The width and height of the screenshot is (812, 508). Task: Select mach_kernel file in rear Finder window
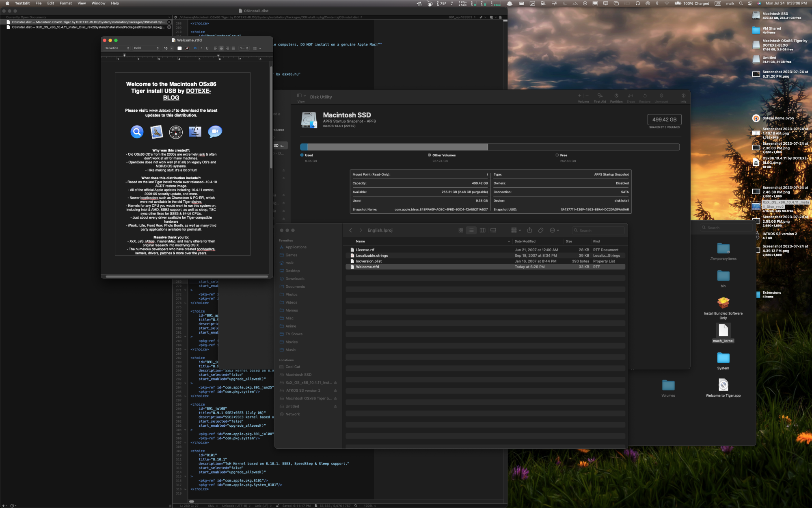[x=723, y=333]
